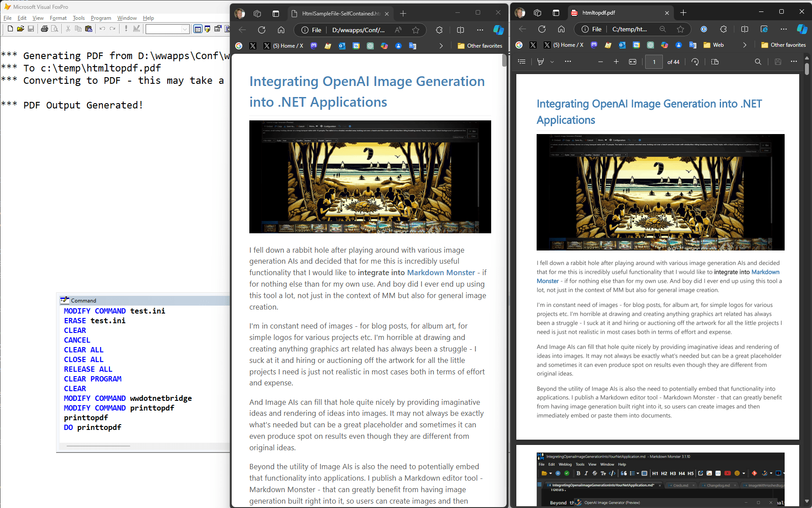
Task: Click the PDF rotate icon
Action: tap(695, 62)
